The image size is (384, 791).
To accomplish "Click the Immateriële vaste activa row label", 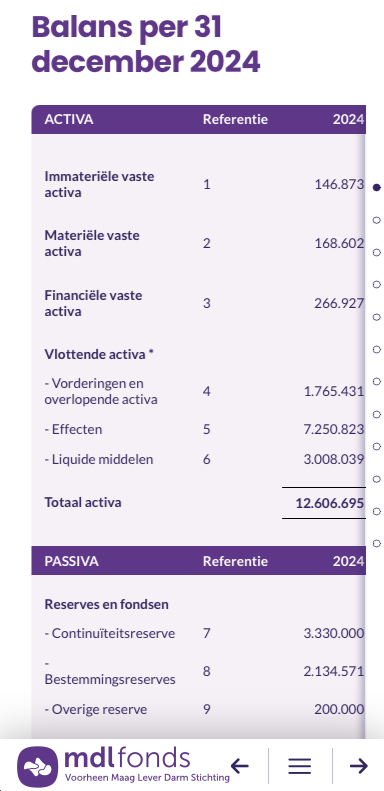I will point(99,185).
